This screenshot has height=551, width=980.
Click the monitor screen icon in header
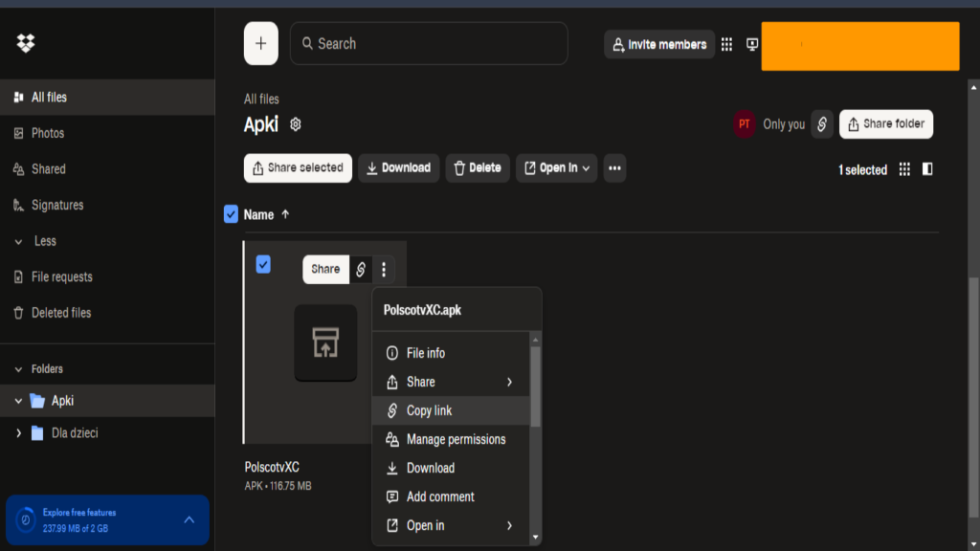(752, 44)
